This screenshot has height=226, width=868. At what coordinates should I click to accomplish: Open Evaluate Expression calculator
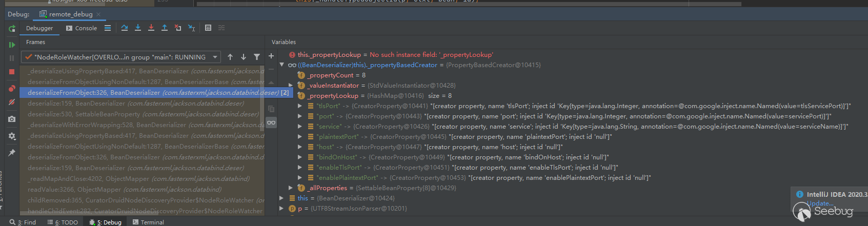click(x=208, y=28)
